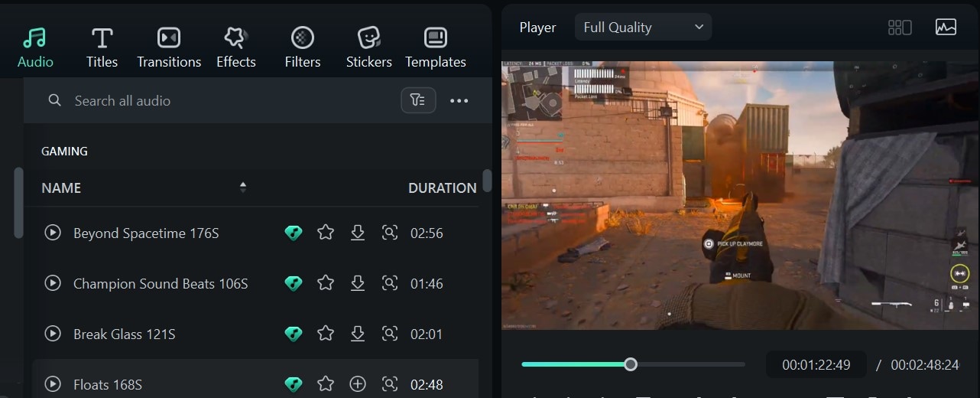980x398 pixels.
Task: Sort audio list by NAME arrows
Action: pos(243,187)
